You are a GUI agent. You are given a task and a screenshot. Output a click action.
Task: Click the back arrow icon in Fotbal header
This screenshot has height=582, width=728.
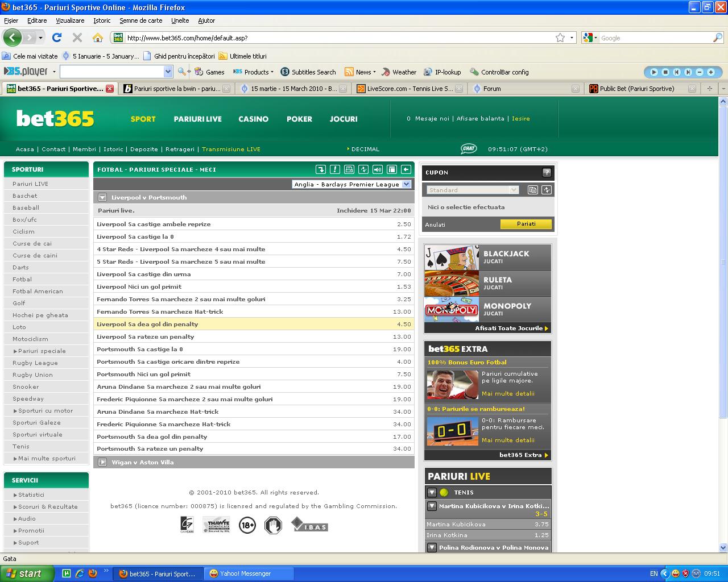click(406, 169)
